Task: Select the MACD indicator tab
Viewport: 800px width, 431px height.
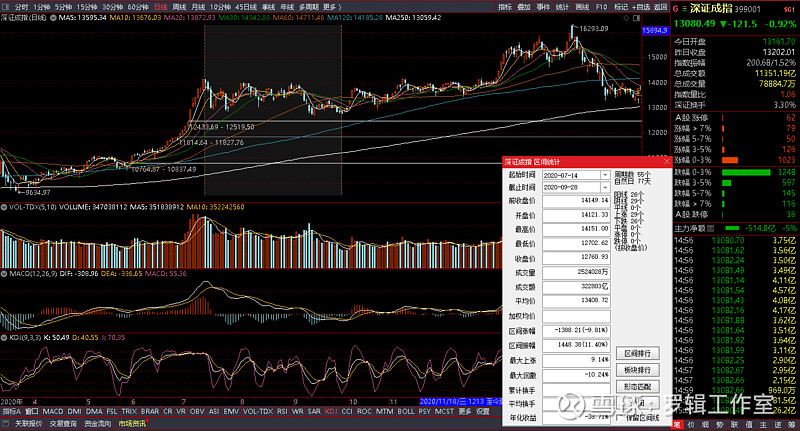Action: click(52, 411)
